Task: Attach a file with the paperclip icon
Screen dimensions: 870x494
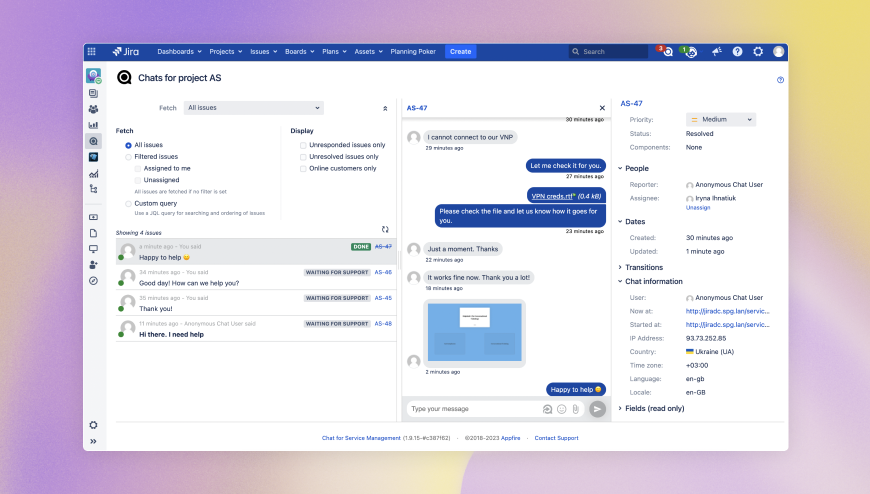Action: coord(576,409)
